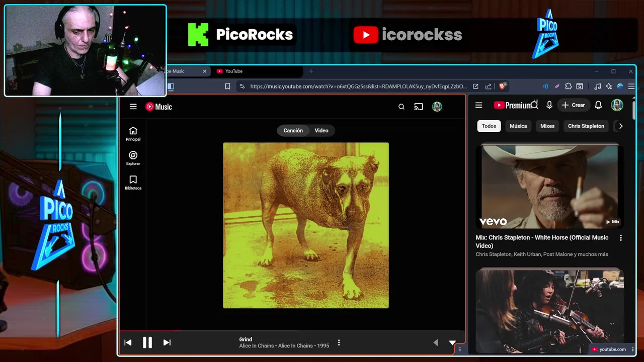Image resolution: width=644 pixels, height=362 pixels.
Task: Click the YouTube Premium logo
Action: (x=512, y=105)
